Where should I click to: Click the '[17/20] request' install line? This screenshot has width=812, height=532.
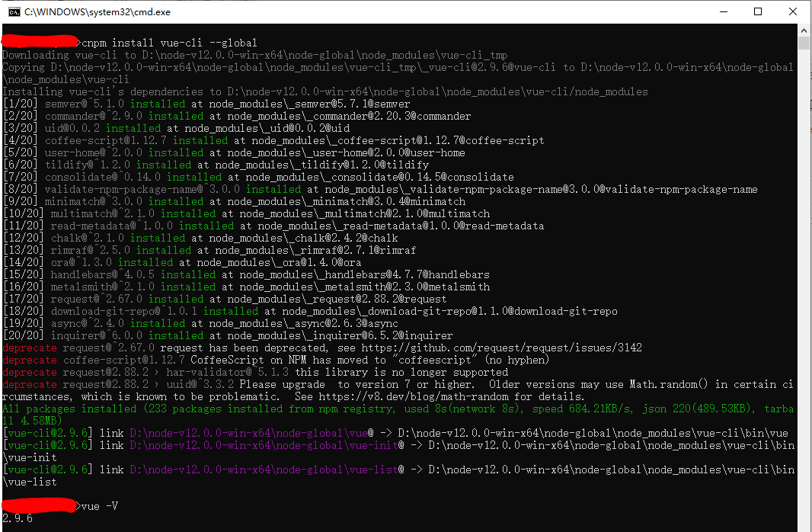(225, 298)
